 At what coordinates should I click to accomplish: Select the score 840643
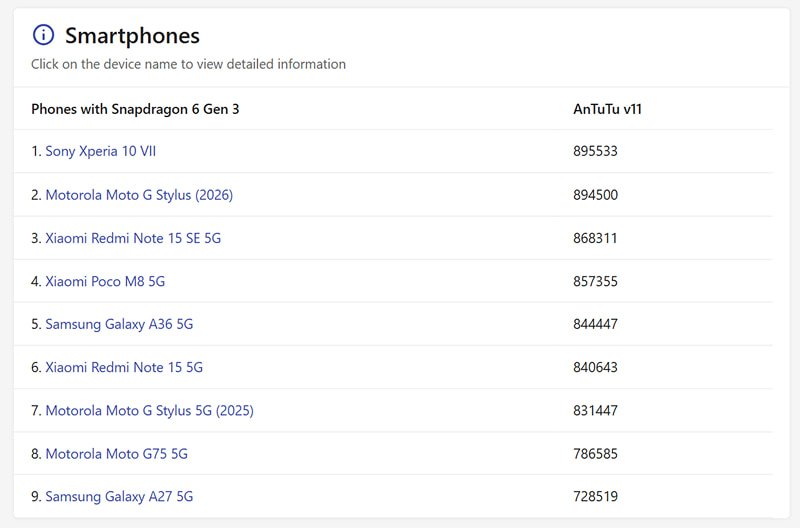595,367
